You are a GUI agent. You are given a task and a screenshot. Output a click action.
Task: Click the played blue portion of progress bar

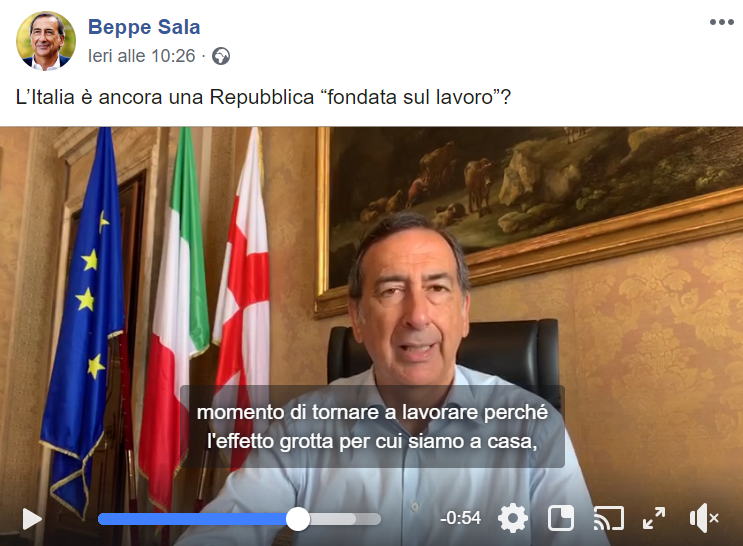tap(192, 519)
